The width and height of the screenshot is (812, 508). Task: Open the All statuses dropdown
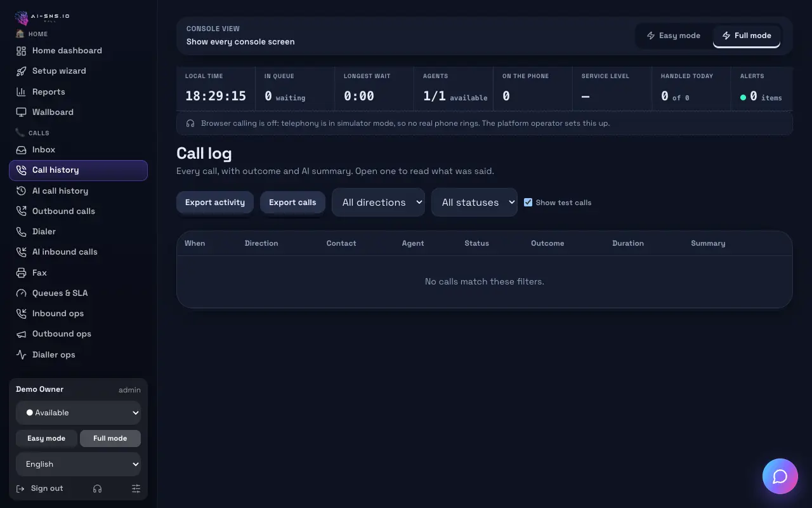pyautogui.click(x=475, y=203)
